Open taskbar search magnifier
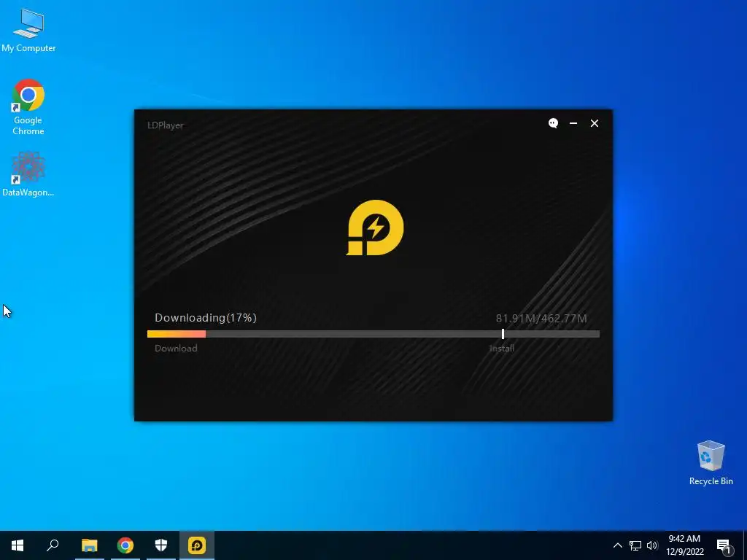This screenshot has height=560, width=747. [53, 545]
